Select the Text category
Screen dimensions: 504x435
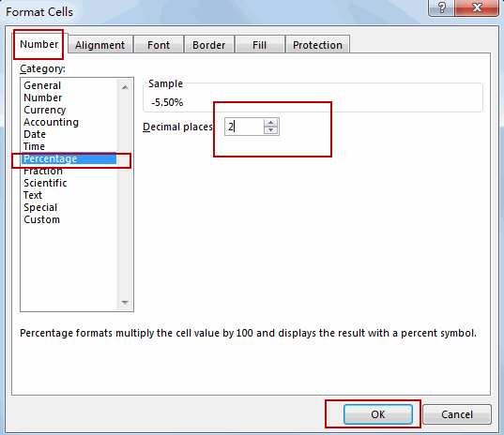[x=69, y=195]
